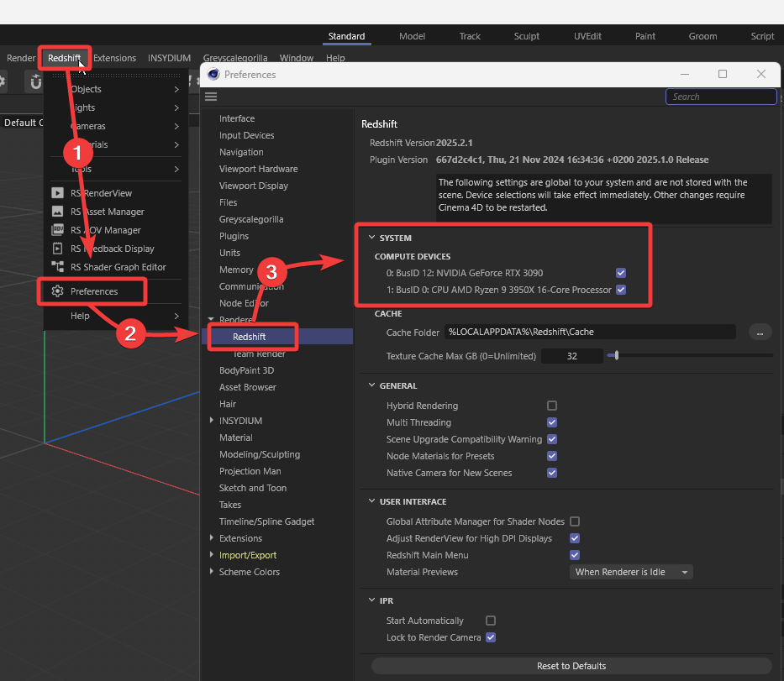Open the Window menu
Screen dimensions: 784x681
pos(296,58)
